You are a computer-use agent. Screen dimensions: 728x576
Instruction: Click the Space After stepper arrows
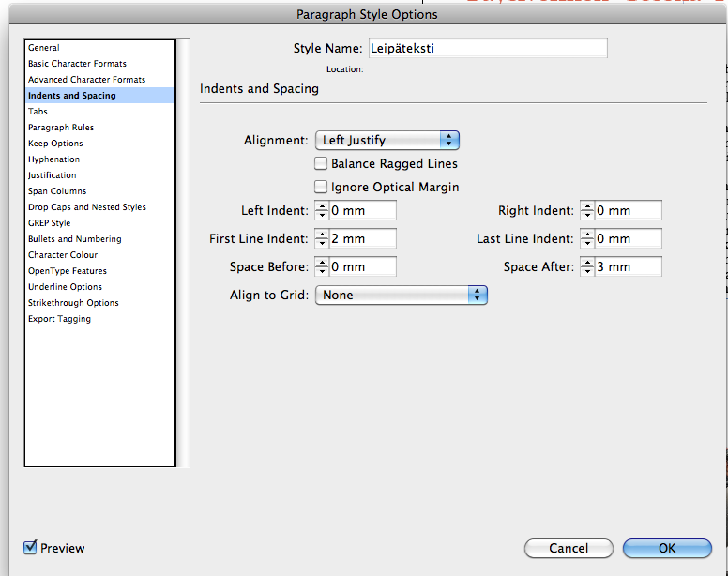point(586,267)
